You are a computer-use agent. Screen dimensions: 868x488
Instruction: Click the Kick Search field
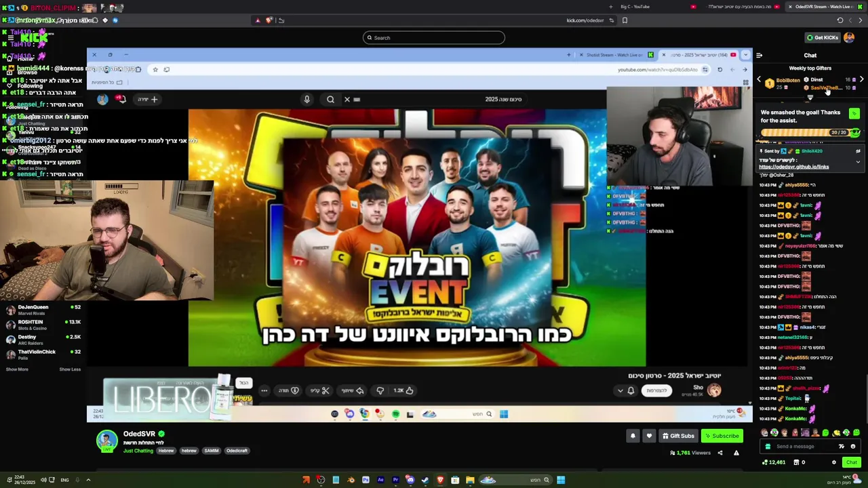tap(434, 38)
